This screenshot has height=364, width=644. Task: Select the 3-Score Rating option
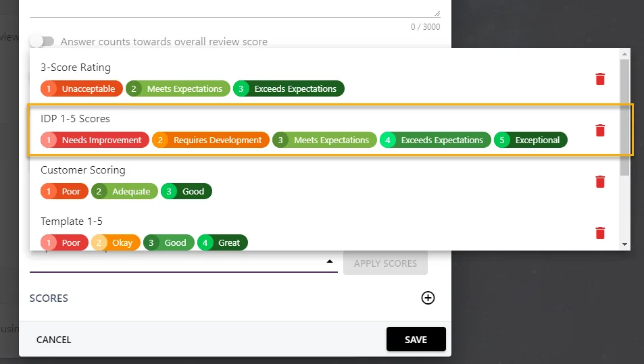[324, 78]
